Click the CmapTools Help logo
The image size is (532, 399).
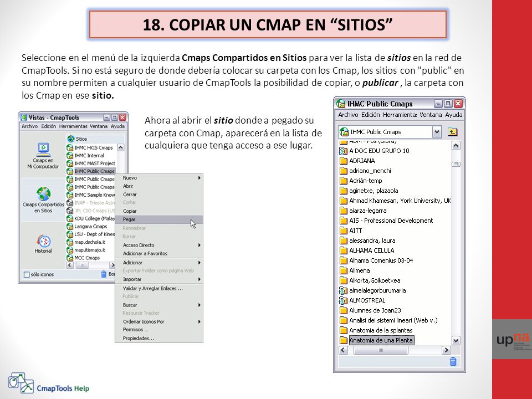49,383
